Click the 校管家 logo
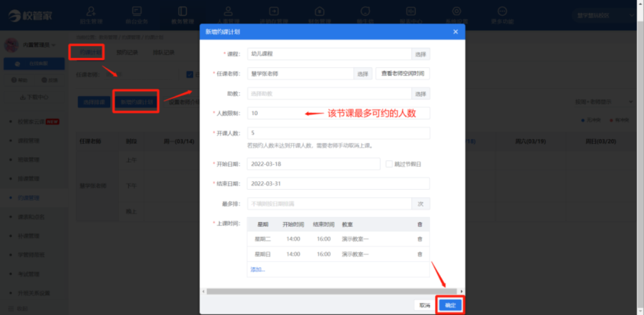This screenshot has height=315, width=644. click(30, 15)
